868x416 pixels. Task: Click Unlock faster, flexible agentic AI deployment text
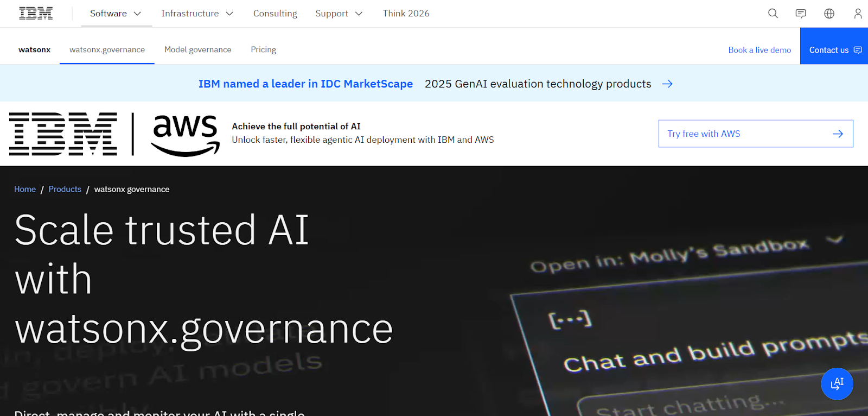pyautogui.click(x=363, y=140)
